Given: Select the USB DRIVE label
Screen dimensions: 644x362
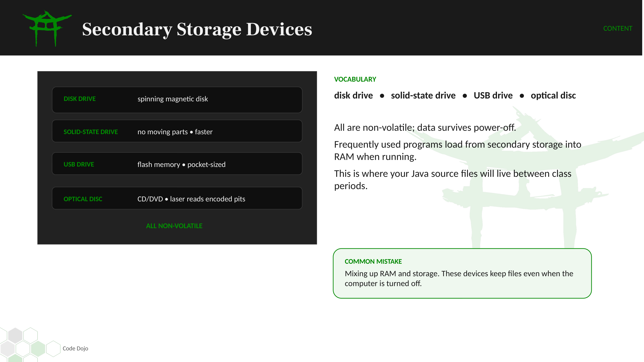Looking at the screenshot, I should [79, 164].
